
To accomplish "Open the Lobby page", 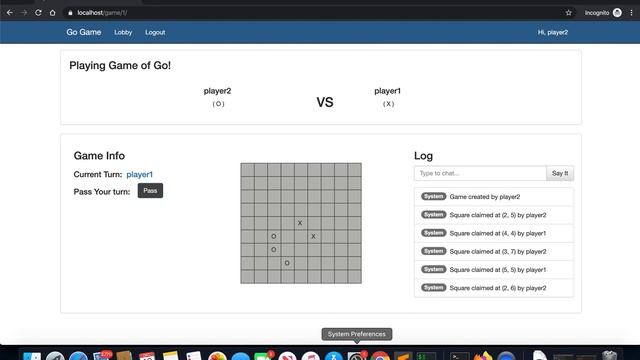I will (x=123, y=32).
